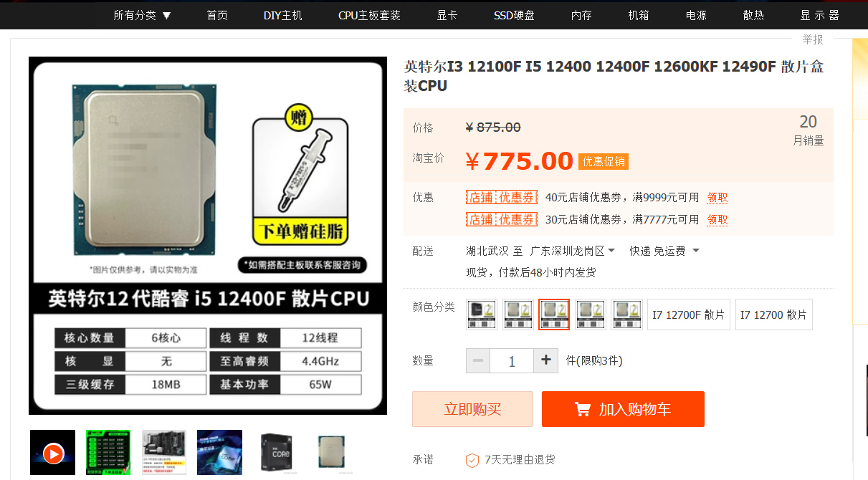Click the plus quantity button
868x480 pixels.
(545, 360)
